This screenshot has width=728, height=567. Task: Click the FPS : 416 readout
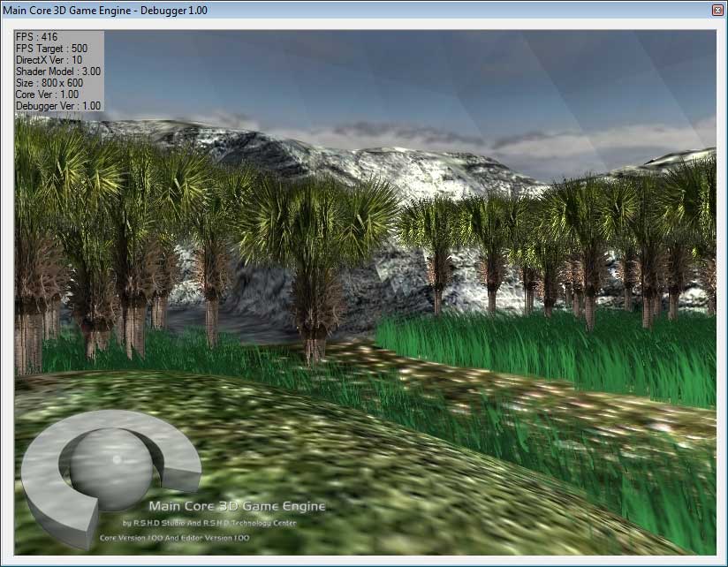tap(36, 38)
